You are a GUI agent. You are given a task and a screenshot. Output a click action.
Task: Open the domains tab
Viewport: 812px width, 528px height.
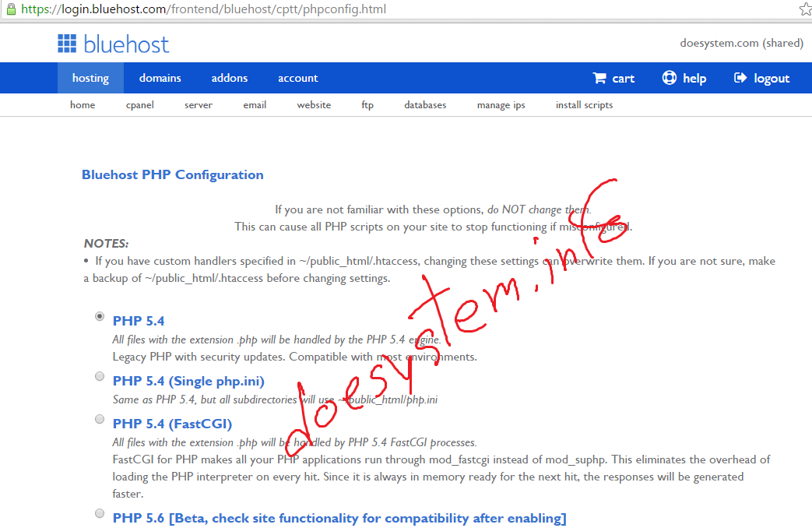pyautogui.click(x=160, y=78)
